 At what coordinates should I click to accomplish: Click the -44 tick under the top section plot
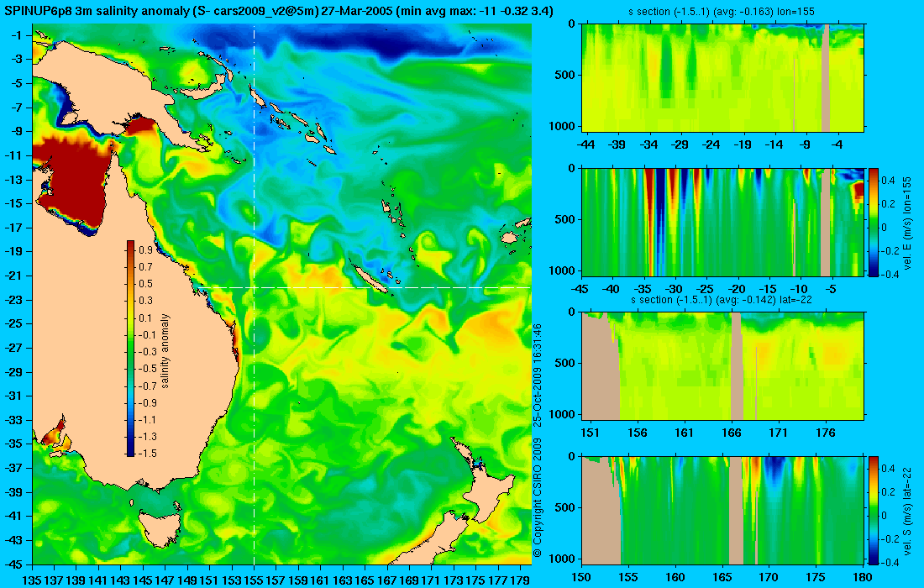[585, 144]
